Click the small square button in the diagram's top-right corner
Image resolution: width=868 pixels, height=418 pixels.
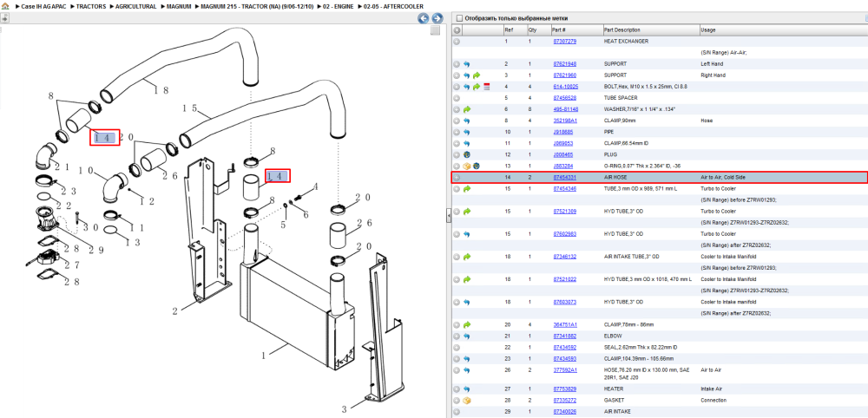click(x=435, y=30)
